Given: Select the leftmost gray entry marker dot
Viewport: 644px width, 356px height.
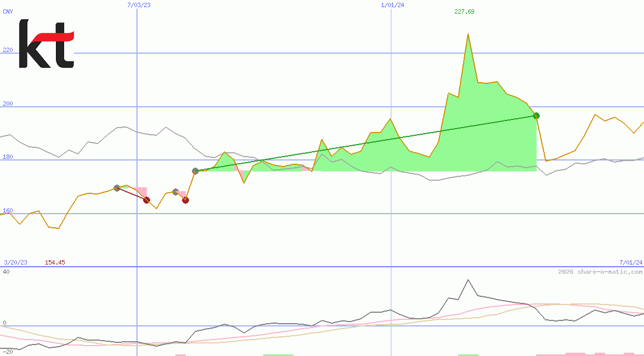Looking at the screenshot, I should point(117,188).
